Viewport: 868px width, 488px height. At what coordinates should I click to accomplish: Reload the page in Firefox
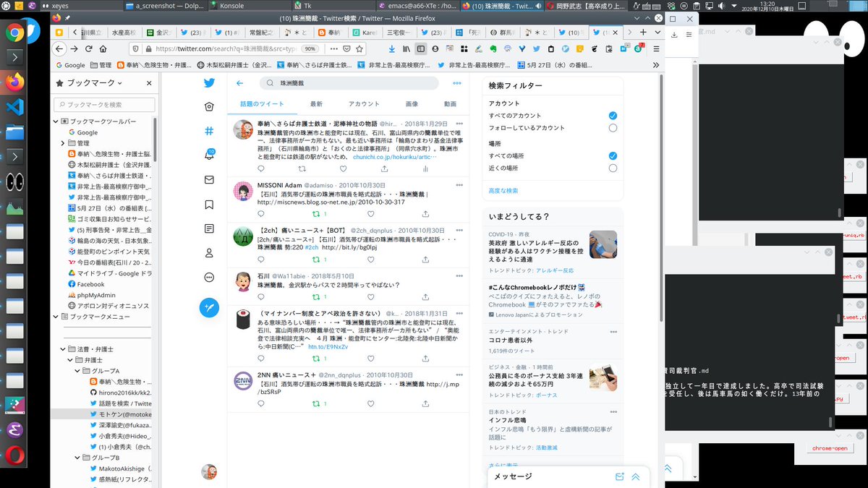(89, 48)
